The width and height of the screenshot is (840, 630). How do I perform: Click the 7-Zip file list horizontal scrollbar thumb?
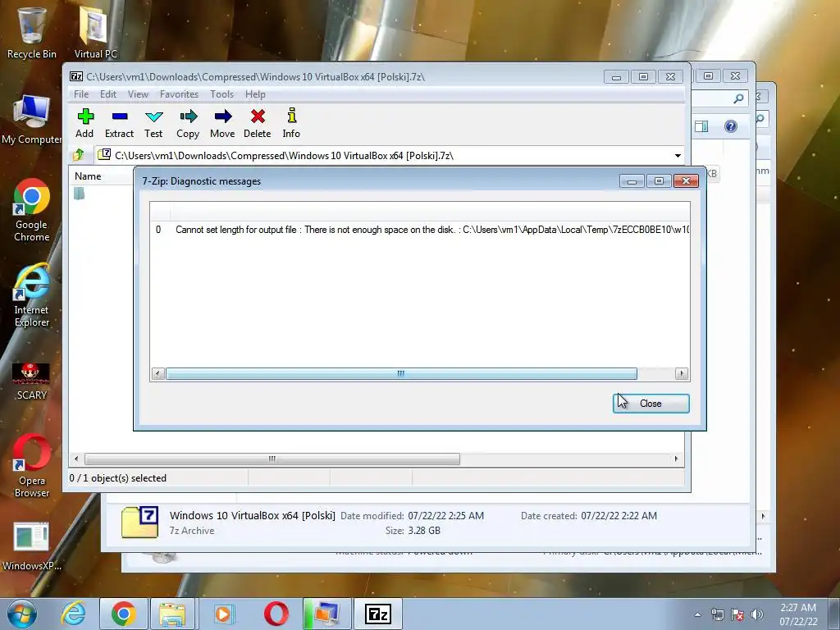pos(272,459)
